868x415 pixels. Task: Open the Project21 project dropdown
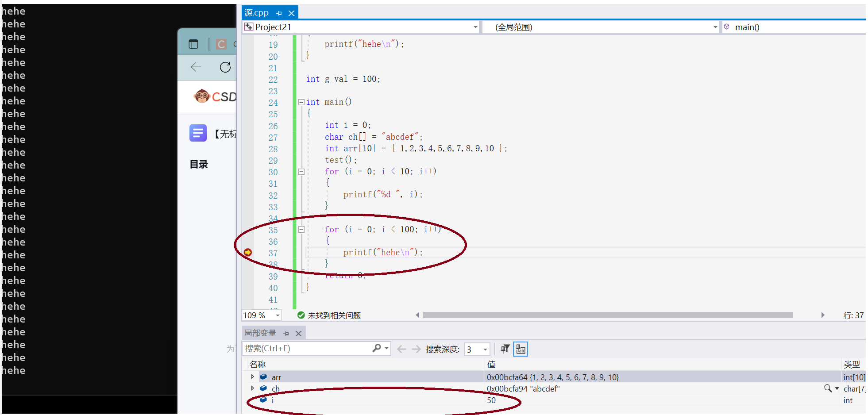pos(475,27)
